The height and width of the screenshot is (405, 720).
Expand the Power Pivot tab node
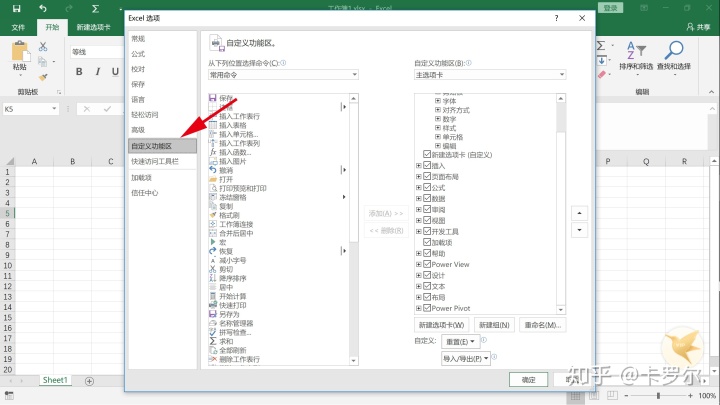[419, 308]
